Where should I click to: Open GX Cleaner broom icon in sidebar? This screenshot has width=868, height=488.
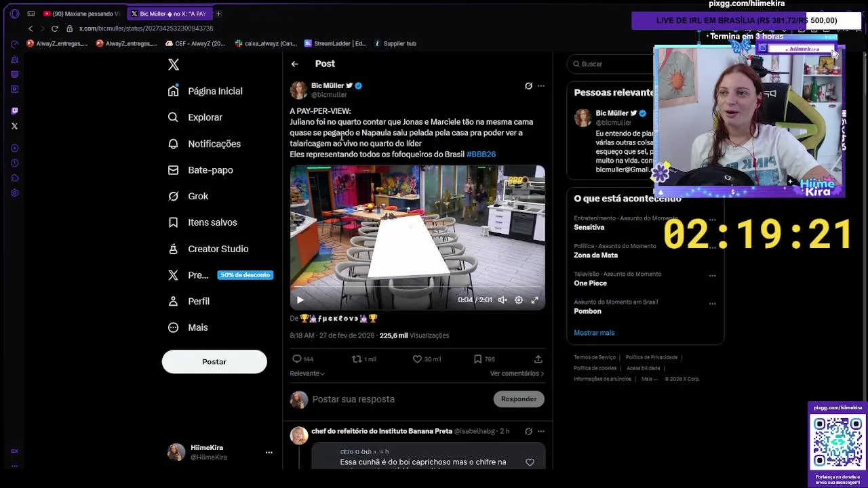point(14,59)
